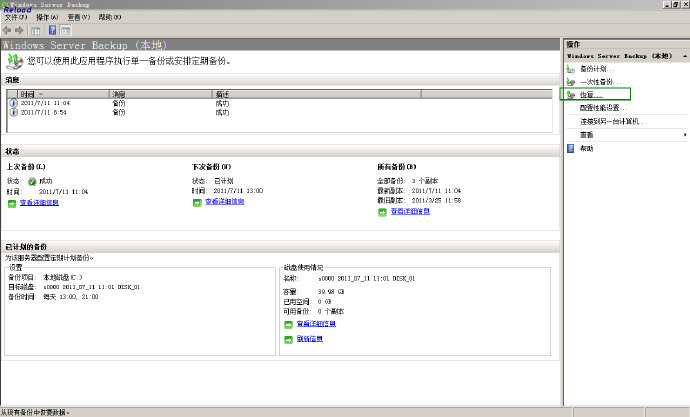
Task: Click the backup time value 每天 13:00, 21:00
Action: click(71, 297)
